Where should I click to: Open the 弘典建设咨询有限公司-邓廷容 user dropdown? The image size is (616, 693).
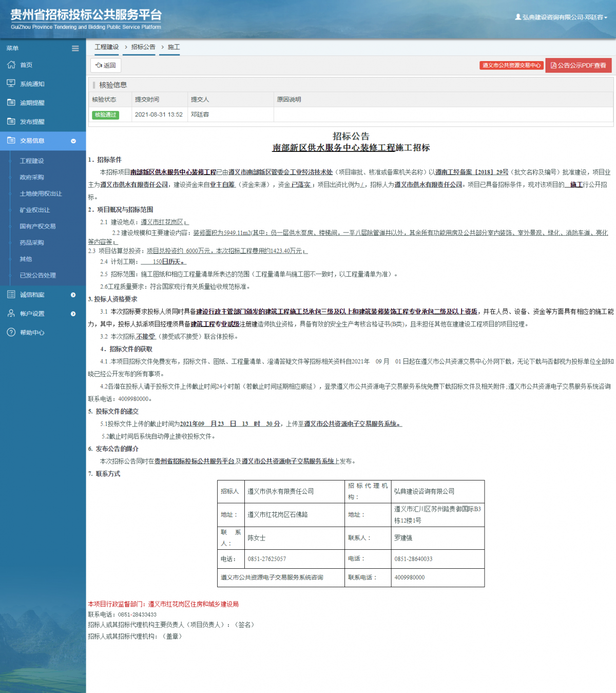(562, 16)
